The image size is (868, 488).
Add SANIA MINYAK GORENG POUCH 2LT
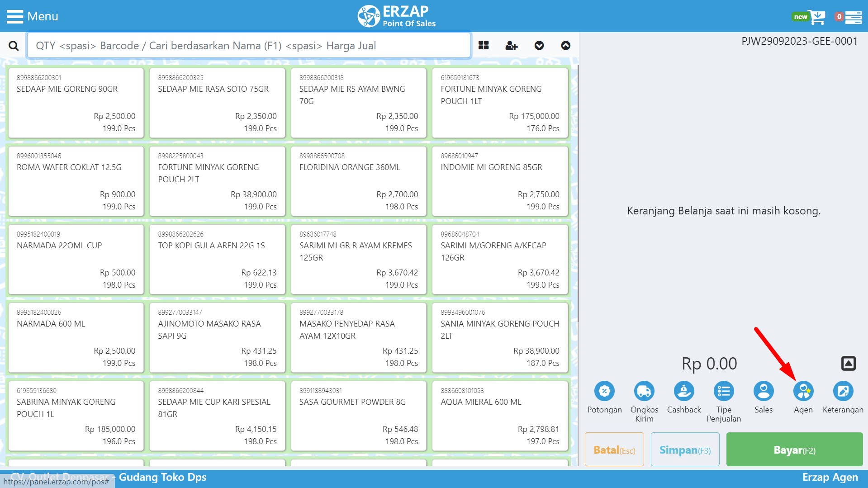(x=500, y=338)
